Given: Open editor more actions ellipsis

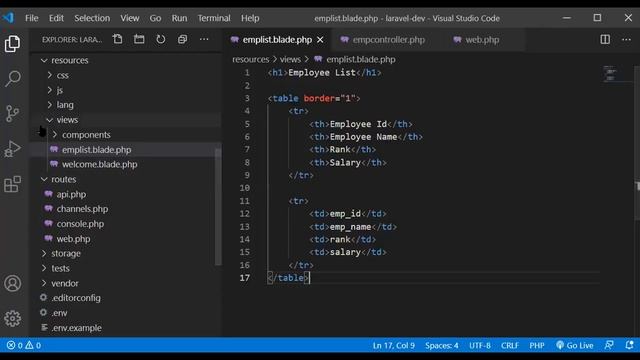Looking at the screenshot, I should (x=627, y=40).
